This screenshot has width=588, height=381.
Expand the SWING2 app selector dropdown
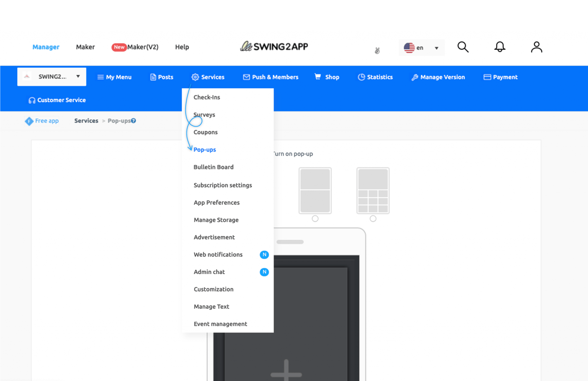(x=78, y=77)
